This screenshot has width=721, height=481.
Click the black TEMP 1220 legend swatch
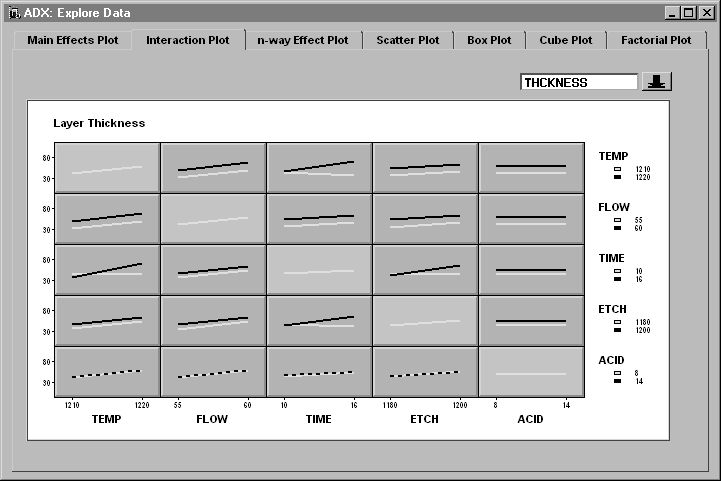[618, 177]
